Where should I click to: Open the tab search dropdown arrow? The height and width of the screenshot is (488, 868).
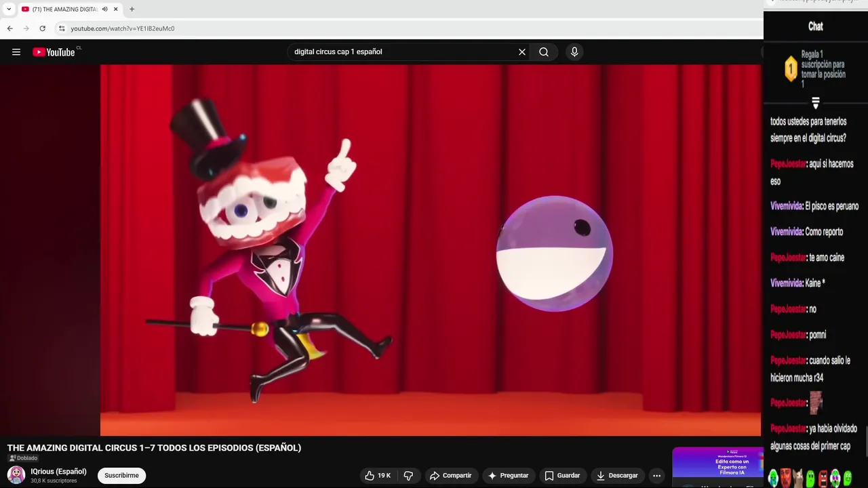coord(8,9)
